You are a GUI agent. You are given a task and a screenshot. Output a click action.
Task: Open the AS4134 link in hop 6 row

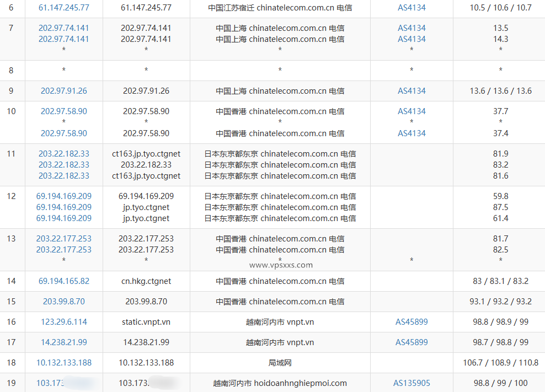point(412,8)
